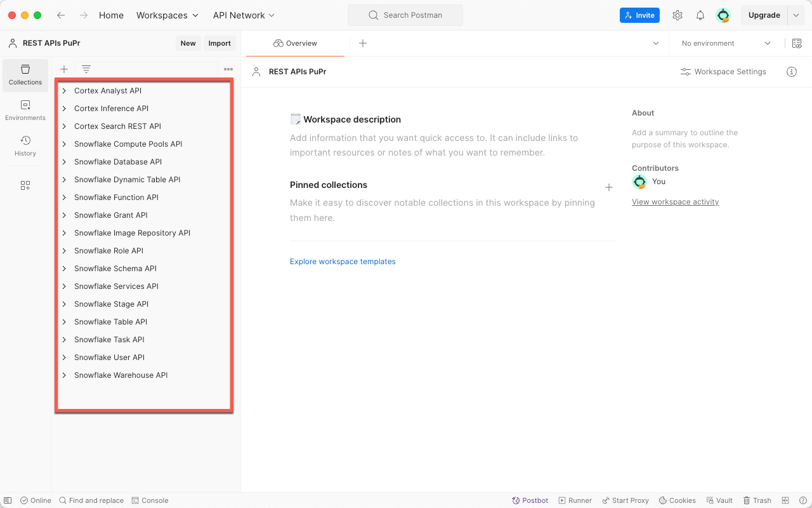Image resolution: width=812 pixels, height=508 pixels.
Task: Toggle the sidebar visibility icon
Action: pyautogui.click(x=8, y=500)
